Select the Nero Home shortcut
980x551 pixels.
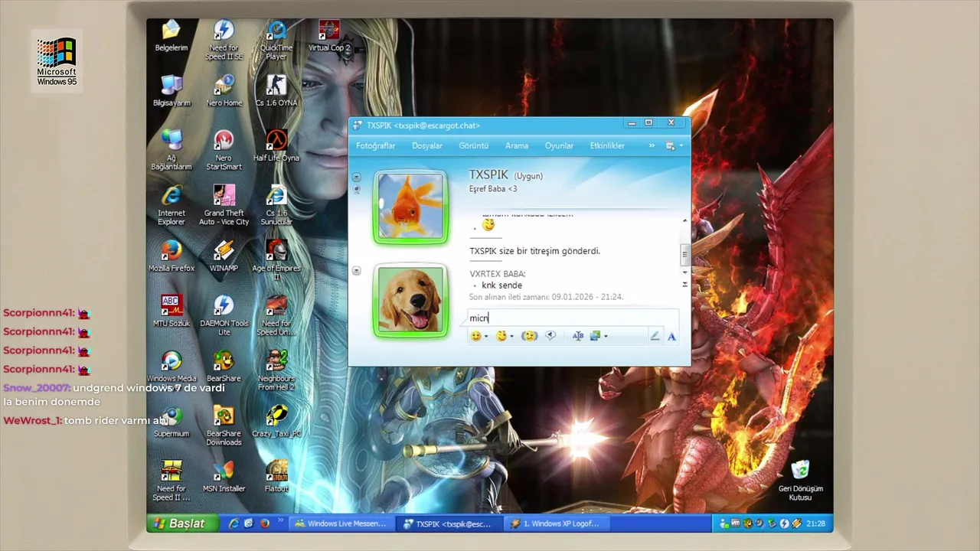(224, 92)
